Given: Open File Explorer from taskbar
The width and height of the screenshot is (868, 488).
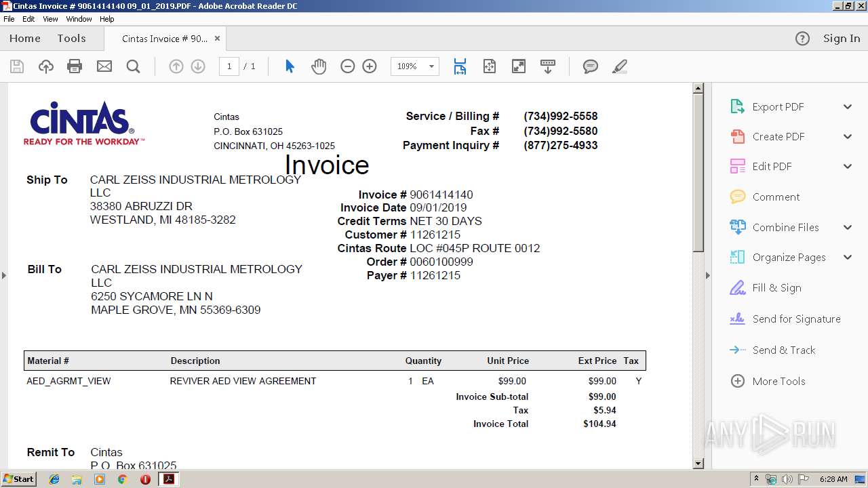Looking at the screenshot, I should point(77,479).
